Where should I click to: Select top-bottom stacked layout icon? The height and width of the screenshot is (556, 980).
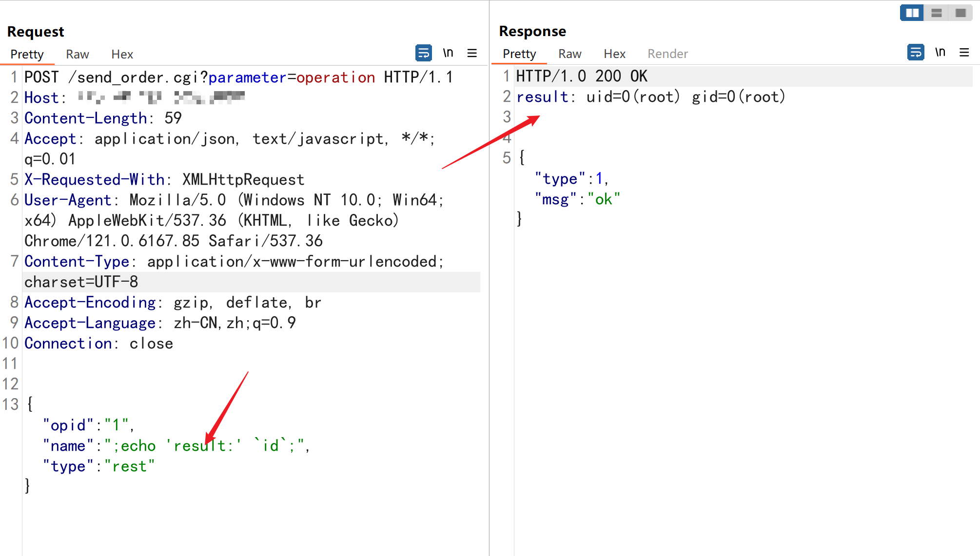click(x=936, y=13)
